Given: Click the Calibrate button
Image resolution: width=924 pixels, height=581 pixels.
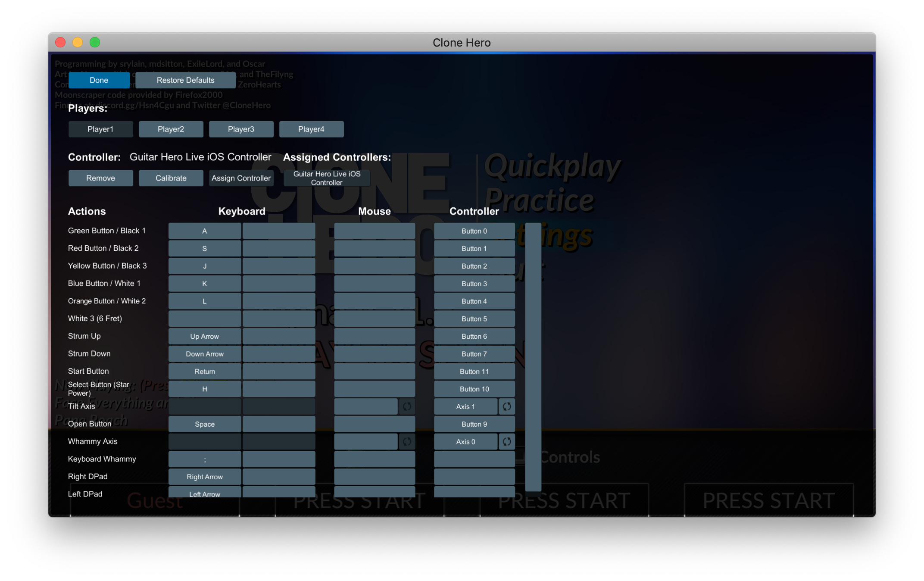Looking at the screenshot, I should (171, 178).
